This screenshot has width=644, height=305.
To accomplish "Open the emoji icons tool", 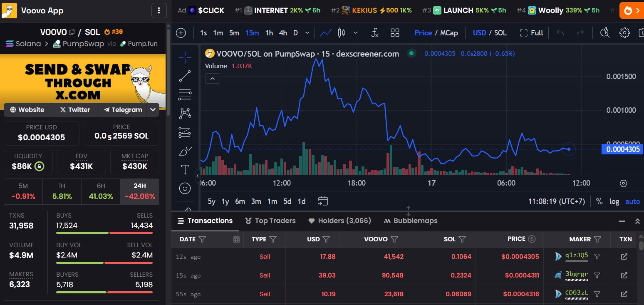I will coord(185,188).
